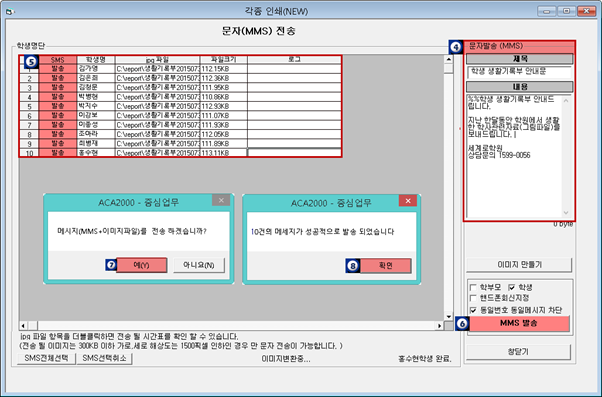
Task: Click the empty 로그 cell in row 10
Action: (x=294, y=153)
